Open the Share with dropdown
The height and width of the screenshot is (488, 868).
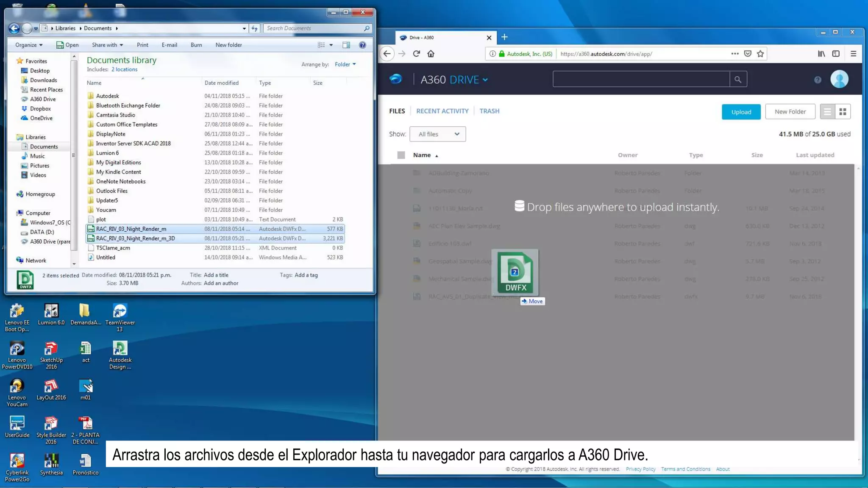[107, 45]
